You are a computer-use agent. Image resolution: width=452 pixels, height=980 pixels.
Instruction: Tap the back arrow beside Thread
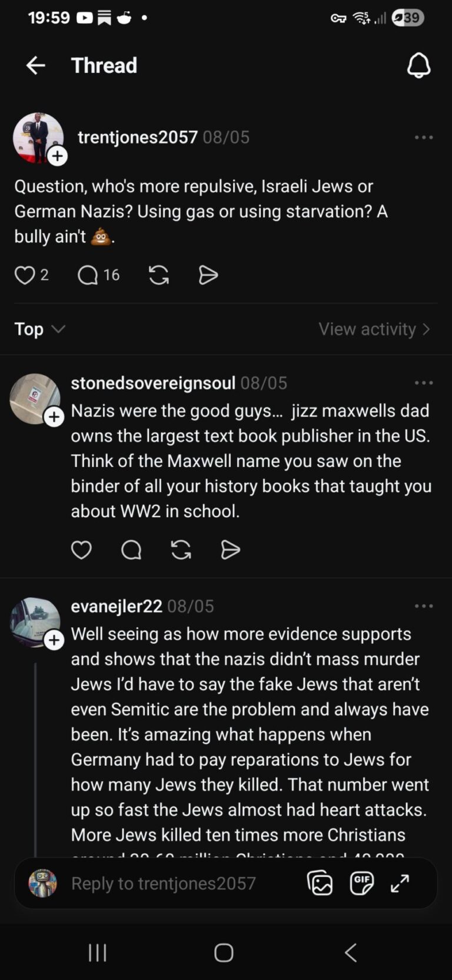point(36,65)
